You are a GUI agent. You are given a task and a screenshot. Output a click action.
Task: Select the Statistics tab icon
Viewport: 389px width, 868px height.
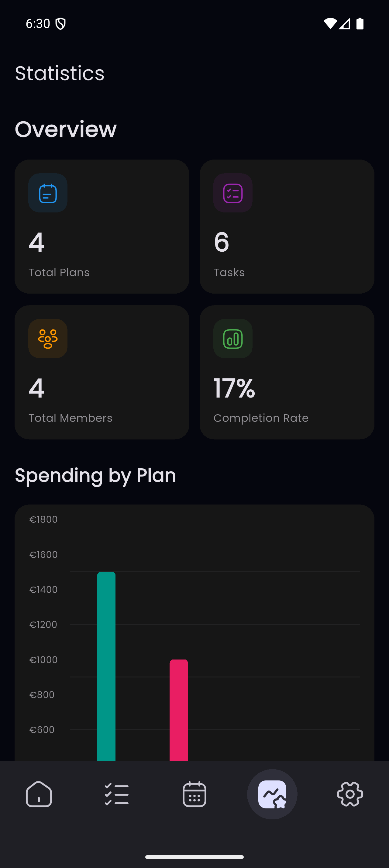(x=272, y=794)
